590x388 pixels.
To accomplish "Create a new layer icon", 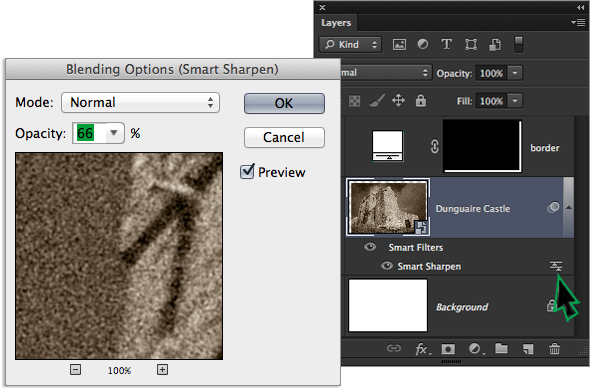I will (x=528, y=349).
